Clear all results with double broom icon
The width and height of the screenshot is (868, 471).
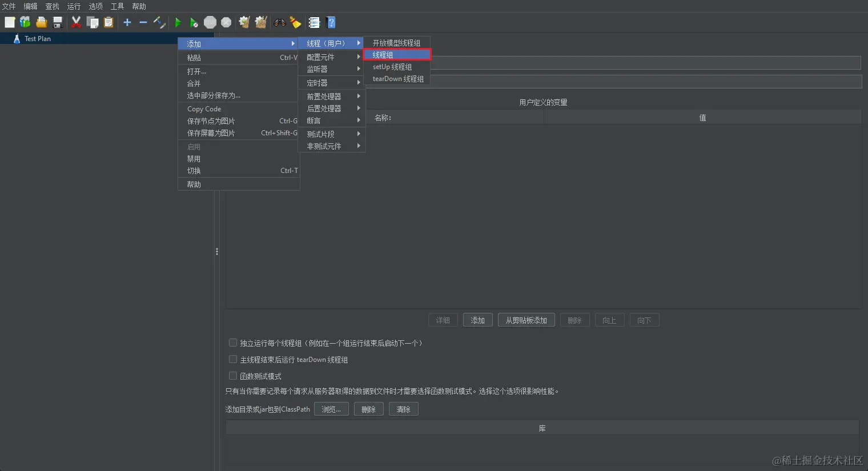click(261, 22)
